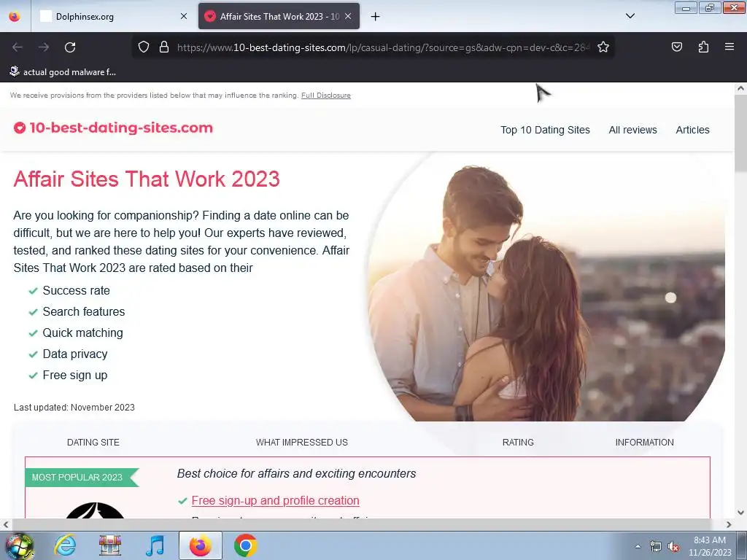Viewport: 747px width, 560px height.
Task: Click 'Best choice for affairs and exciting encounters'
Action: coord(296,473)
